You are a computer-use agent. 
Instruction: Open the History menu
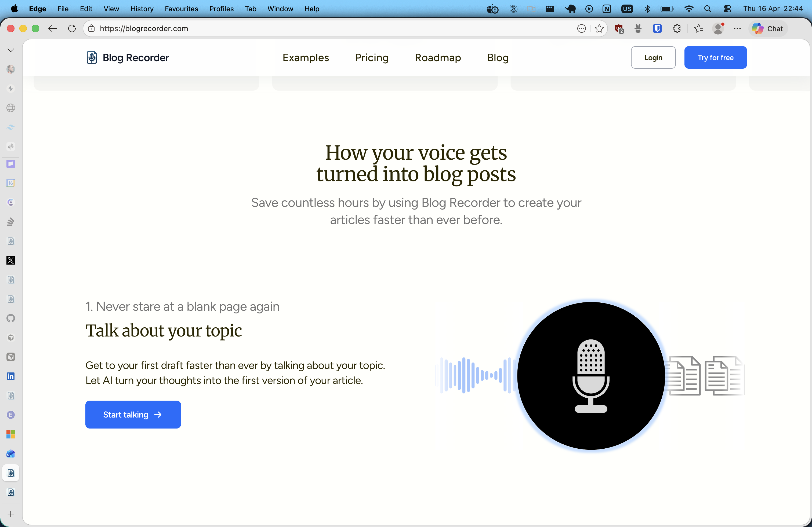pos(142,9)
